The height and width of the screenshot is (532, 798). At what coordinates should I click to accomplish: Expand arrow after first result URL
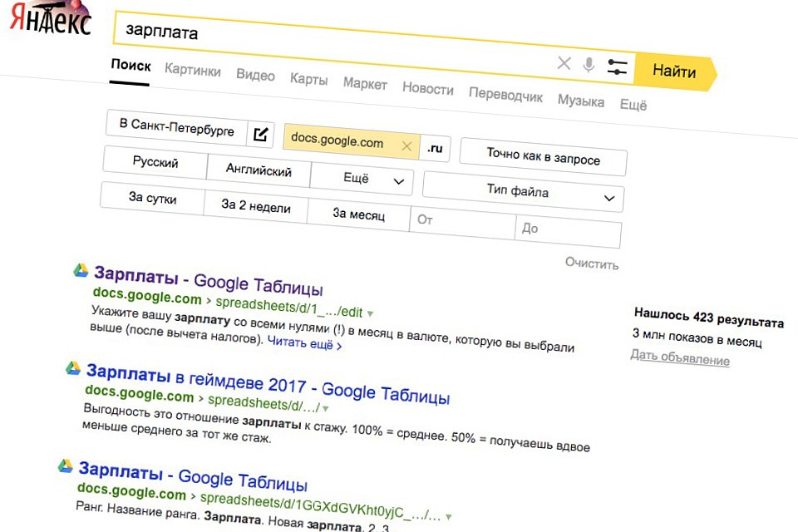click(371, 313)
